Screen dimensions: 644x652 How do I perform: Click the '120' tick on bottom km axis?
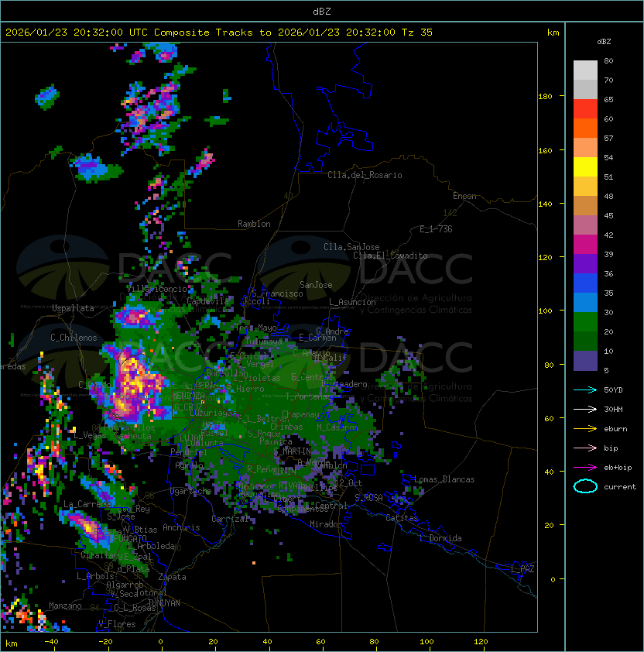pyautogui.click(x=481, y=642)
